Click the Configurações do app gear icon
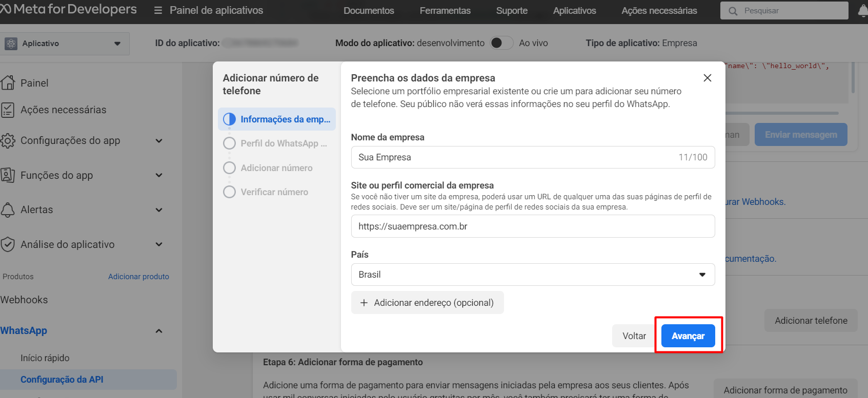 point(8,140)
